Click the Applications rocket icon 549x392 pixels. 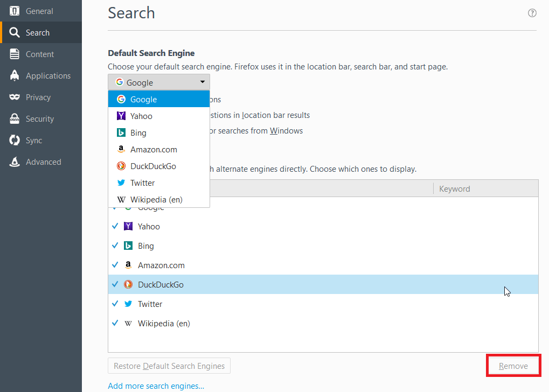[15, 75]
